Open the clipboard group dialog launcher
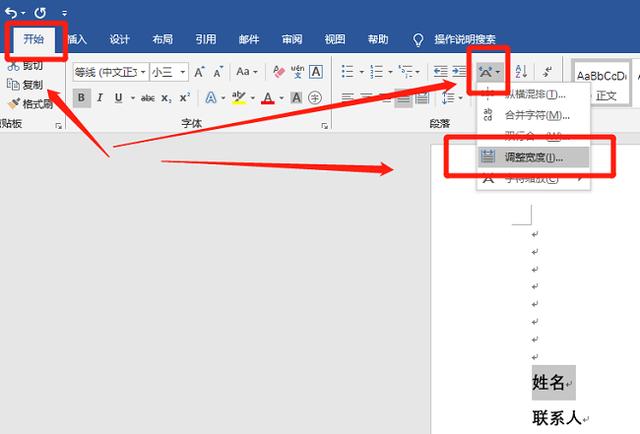The height and width of the screenshot is (434, 640). click(x=59, y=126)
